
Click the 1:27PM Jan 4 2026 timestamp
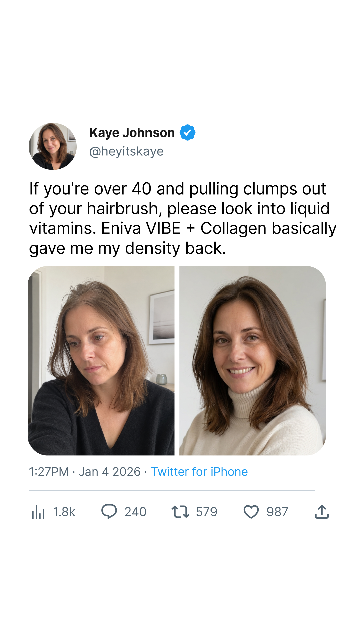[85, 472]
